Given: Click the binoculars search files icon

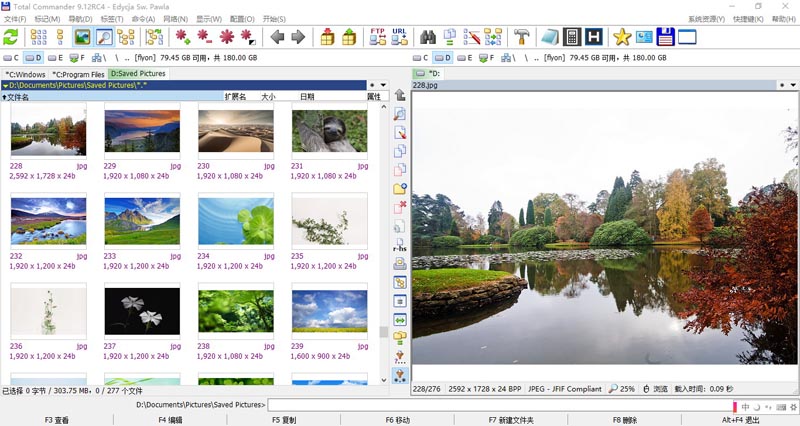Looking at the screenshot, I should 428,37.
